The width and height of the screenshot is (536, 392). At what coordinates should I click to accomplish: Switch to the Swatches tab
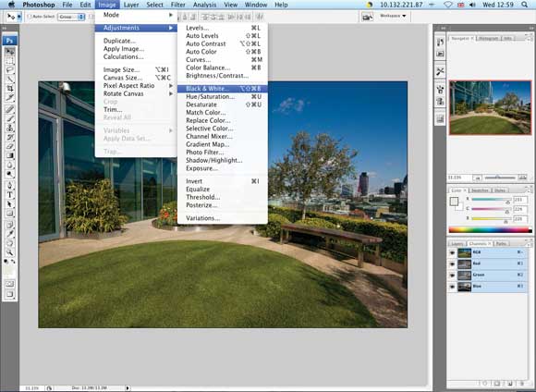click(x=481, y=190)
